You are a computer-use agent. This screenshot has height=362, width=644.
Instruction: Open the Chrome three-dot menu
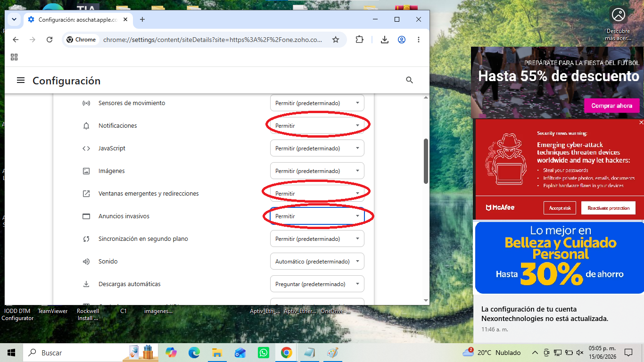point(419,40)
